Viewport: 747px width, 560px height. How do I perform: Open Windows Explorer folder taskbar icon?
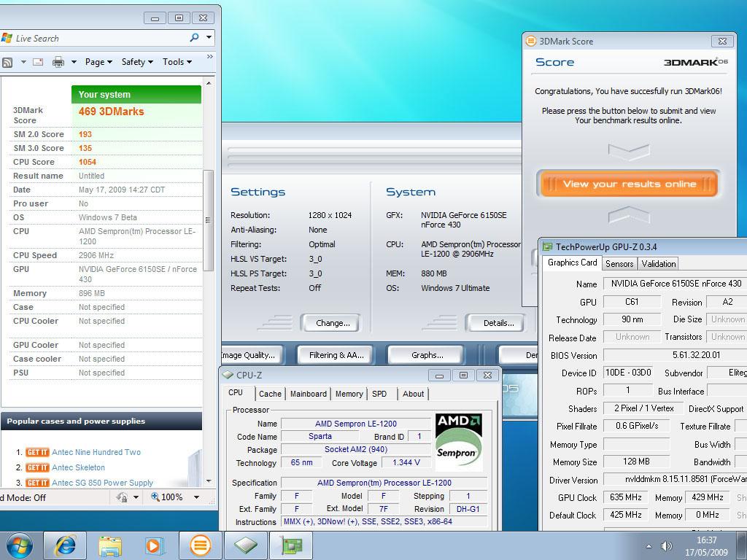pyautogui.click(x=110, y=545)
